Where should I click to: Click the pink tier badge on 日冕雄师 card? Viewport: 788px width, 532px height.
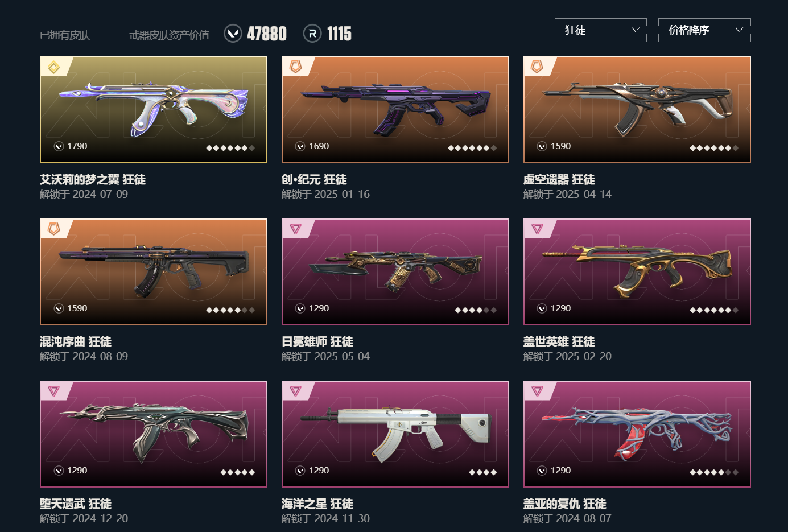point(295,229)
